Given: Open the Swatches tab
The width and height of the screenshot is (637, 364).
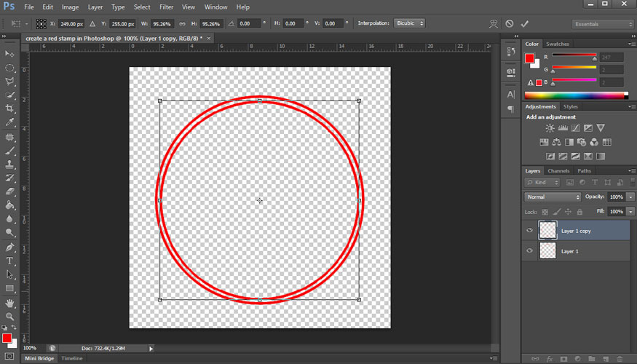Looking at the screenshot, I should point(557,44).
